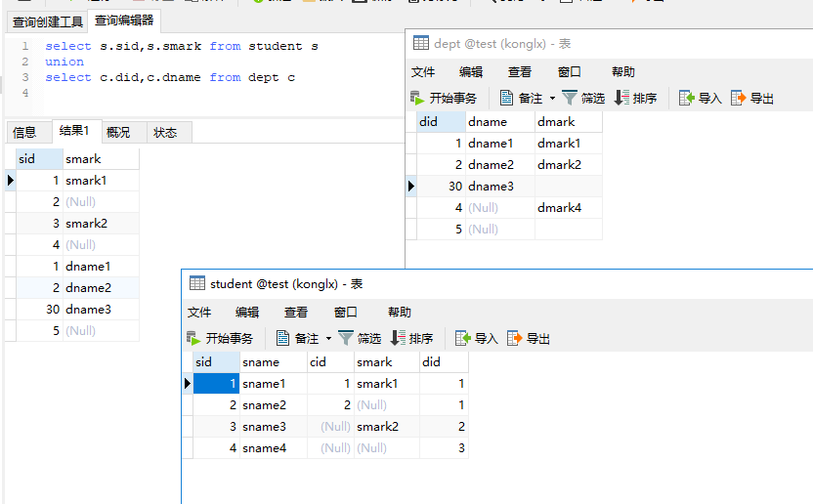Open 窗口 menu in dept window
813x504 pixels.
569,71
